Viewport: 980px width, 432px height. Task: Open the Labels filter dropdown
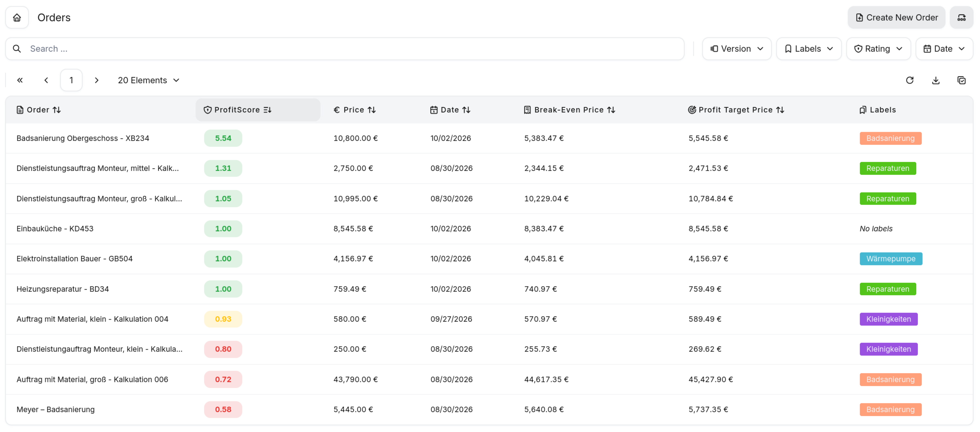pos(808,49)
